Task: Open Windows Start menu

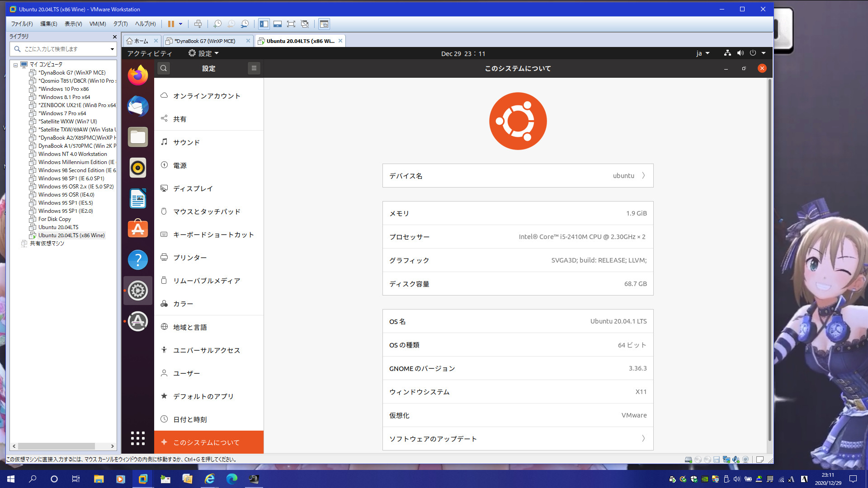Action: pyautogui.click(x=11, y=479)
